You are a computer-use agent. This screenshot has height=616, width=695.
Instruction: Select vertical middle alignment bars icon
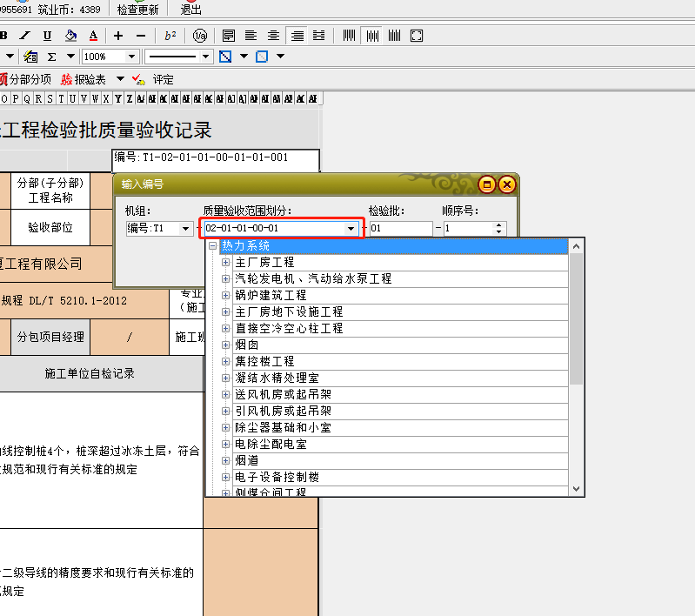coord(372,36)
